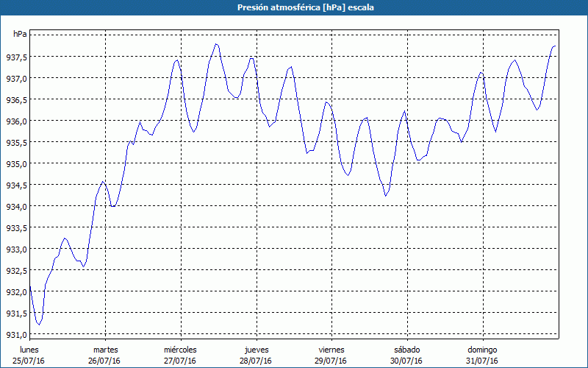Select the 937,5 y-axis label
This screenshot has width=588, height=368.
coord(15,57)
